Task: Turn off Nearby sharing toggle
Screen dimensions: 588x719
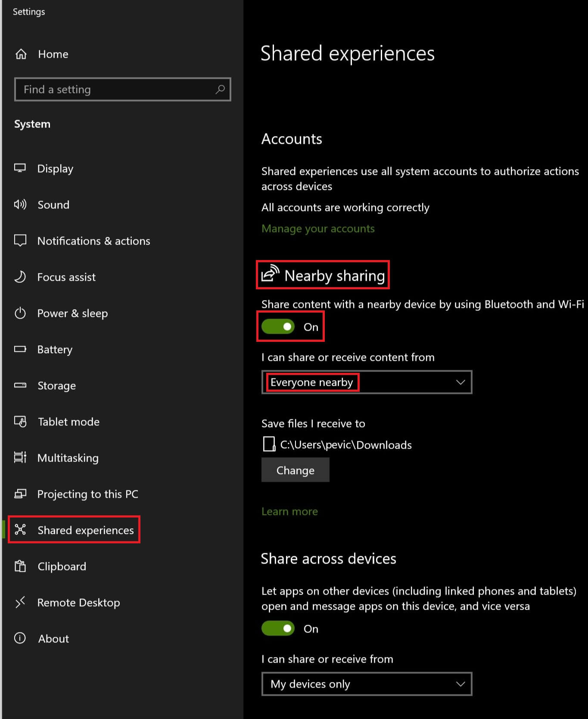Action: 278,327
